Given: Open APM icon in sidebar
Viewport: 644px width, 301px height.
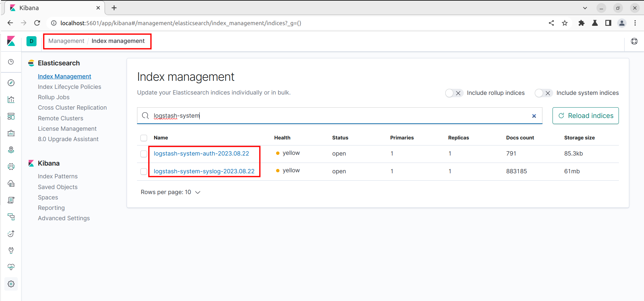Looking at the screenshot, I should tap(11, 217).
